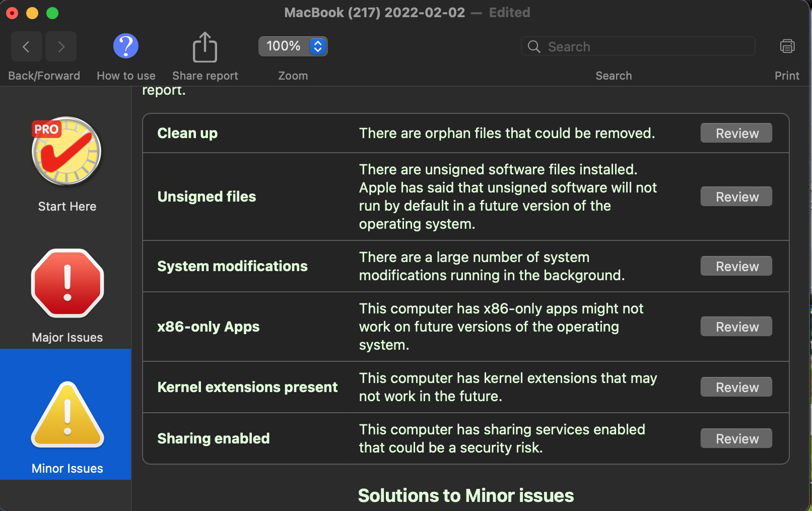Screen dimensions: 812x511
Task: Click the Back arrow button
Action: (x=26, y=47)
